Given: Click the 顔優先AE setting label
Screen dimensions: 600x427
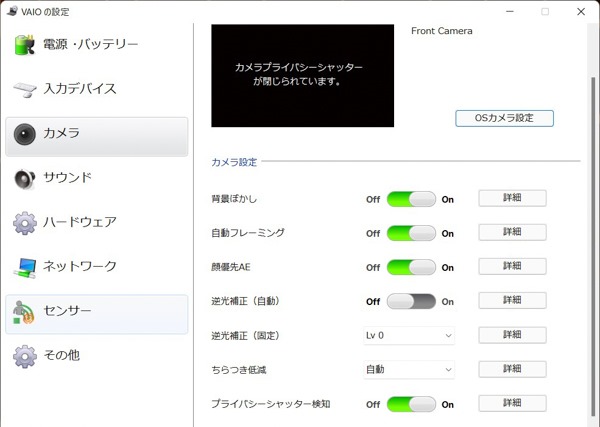Looking at the screenshot, I should tap(231, 267).
